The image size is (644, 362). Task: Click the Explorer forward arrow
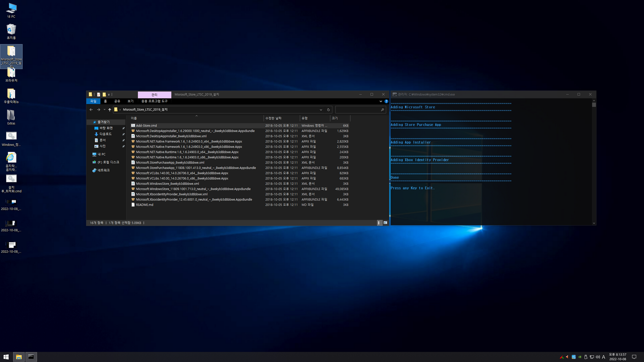pyautogui.click(x=98, y=110)
